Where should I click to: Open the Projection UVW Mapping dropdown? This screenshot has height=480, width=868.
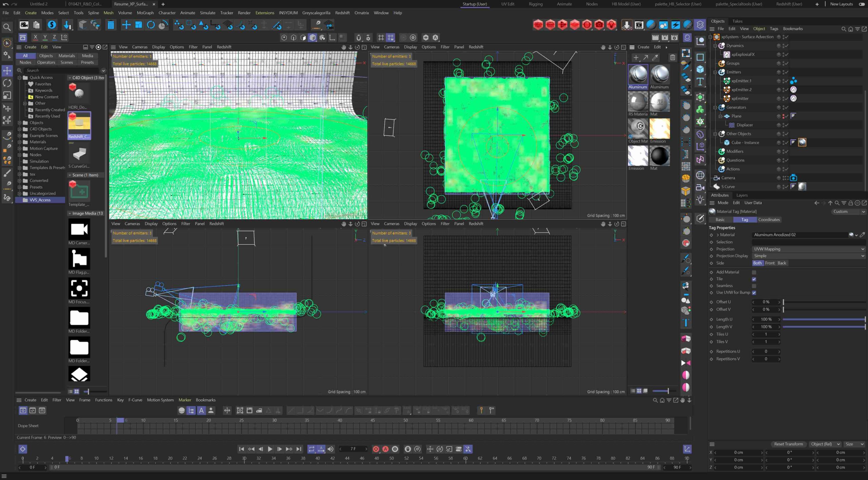(809, 249)
